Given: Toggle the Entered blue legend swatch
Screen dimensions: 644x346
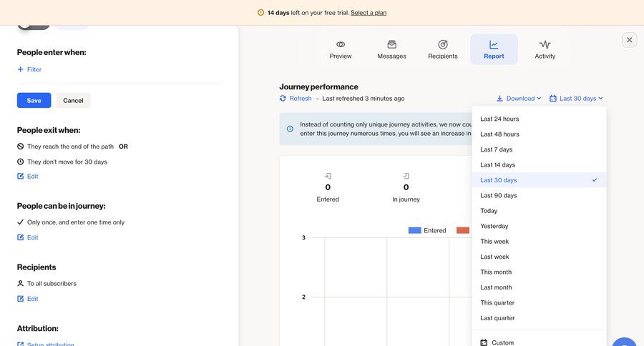Looking at the screenshot, I should click(x=414, y=230).
